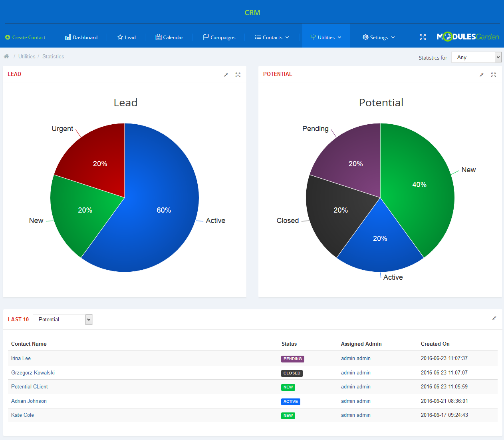Expand the Lead panel to fullscreen
Screen dimensions: 504x440
tap(238, 75)
